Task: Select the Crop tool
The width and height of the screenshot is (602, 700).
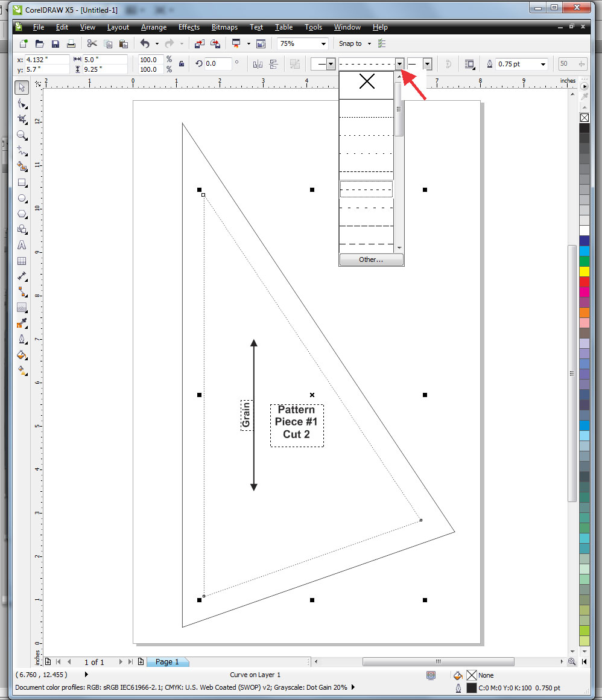Action: (22, 119)
